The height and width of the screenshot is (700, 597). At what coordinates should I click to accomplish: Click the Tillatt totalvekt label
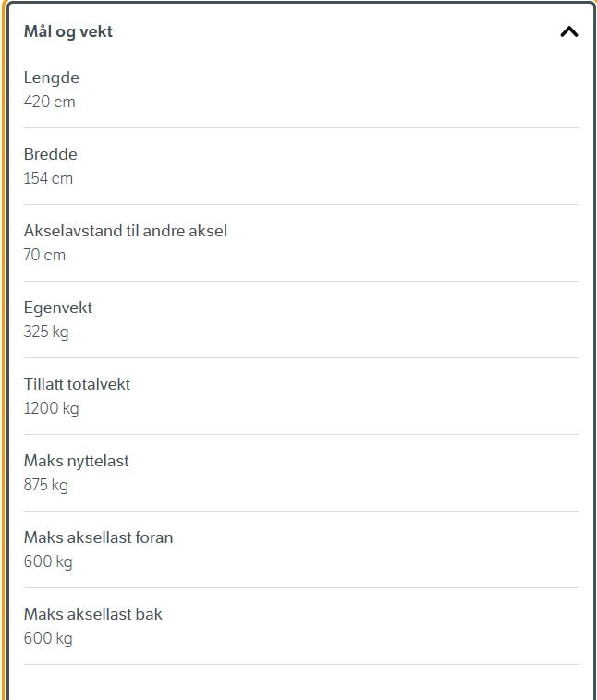pos(78,385)
